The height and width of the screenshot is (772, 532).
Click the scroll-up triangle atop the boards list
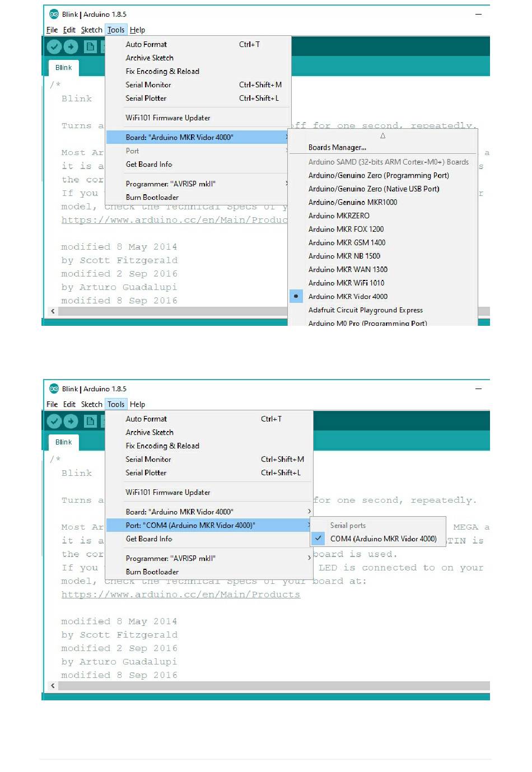(x=382, y=135)
